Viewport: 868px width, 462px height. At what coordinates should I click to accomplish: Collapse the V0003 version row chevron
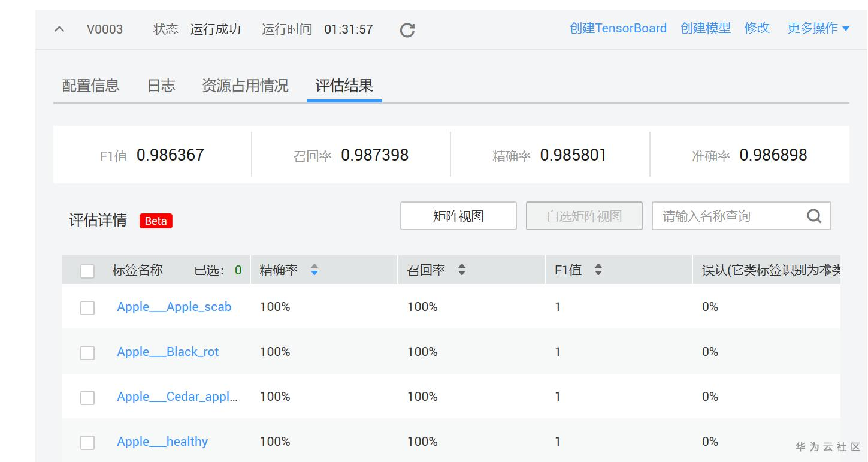(59, 29)
